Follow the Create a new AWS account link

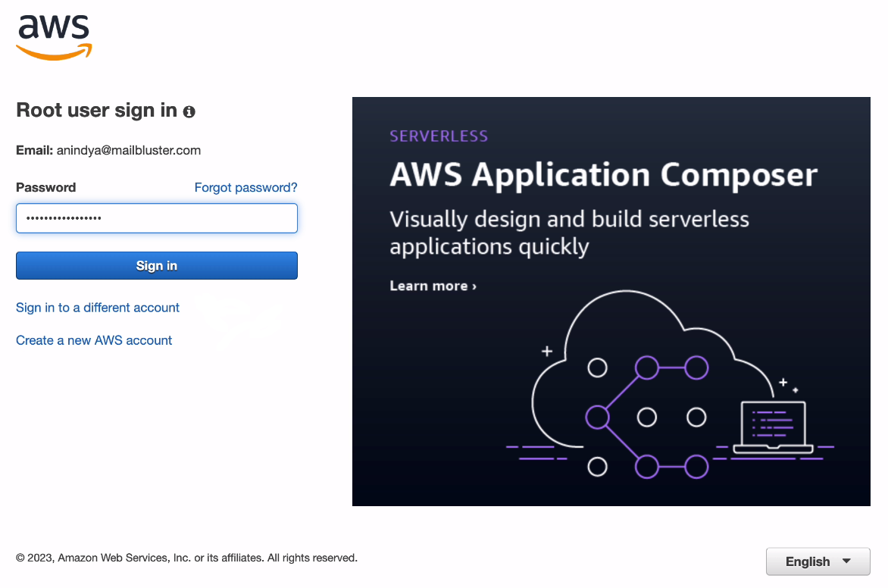(94, 340)
